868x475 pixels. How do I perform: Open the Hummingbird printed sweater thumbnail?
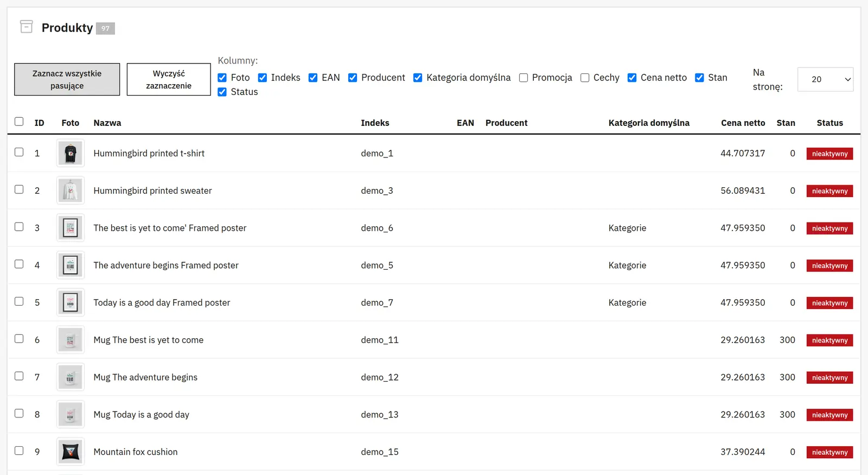click(71, 191)
